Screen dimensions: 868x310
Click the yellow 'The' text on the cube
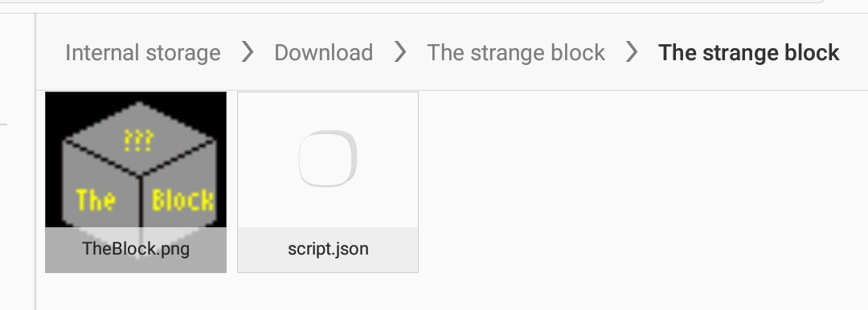point(95,200)
